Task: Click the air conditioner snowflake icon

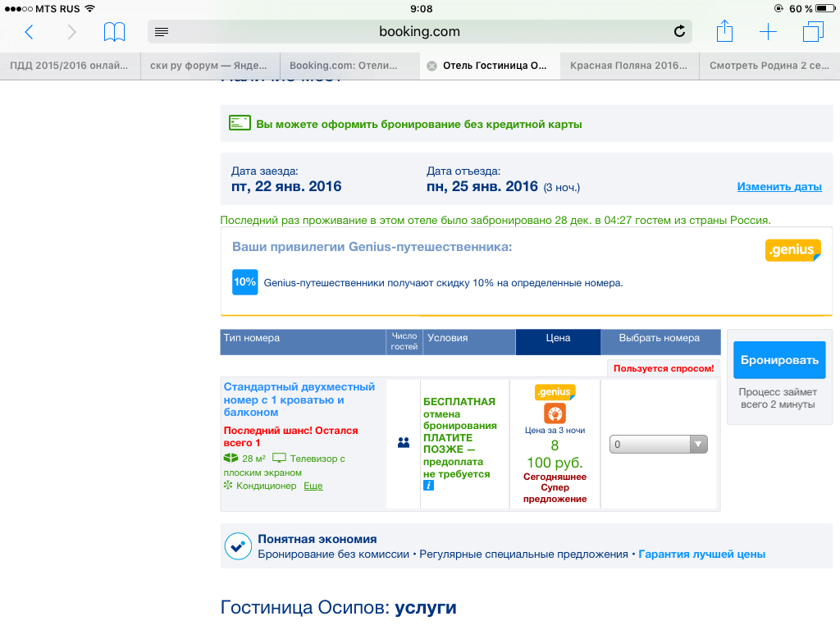Action: (228, 486)
